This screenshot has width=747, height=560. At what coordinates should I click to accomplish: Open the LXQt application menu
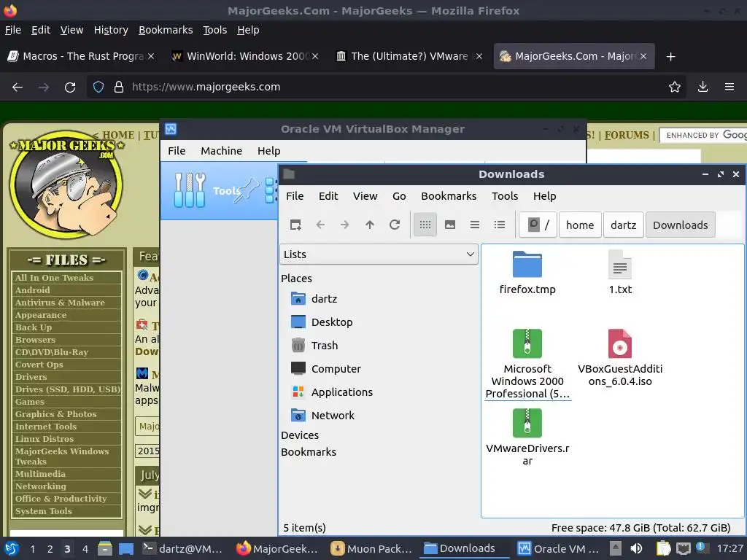12,548
